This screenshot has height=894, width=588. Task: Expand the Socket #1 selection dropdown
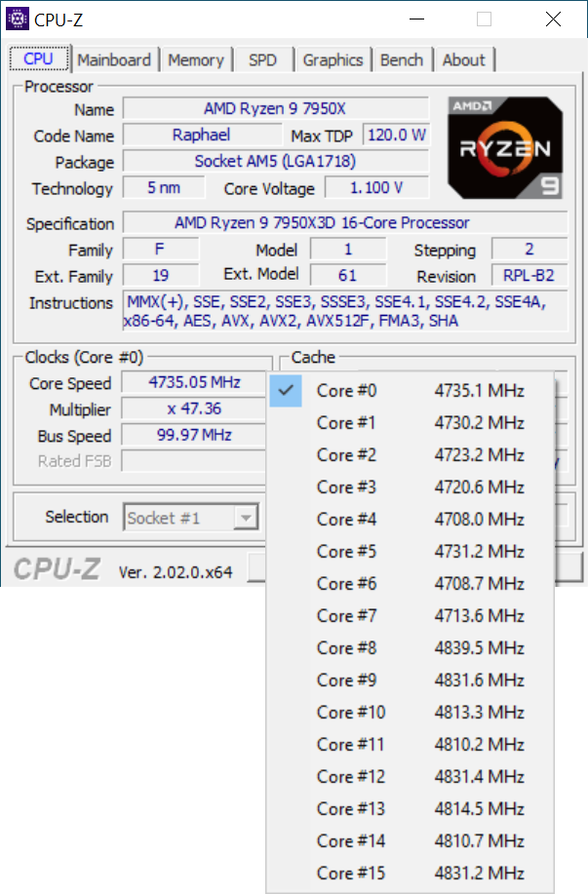tap(191, 518)
